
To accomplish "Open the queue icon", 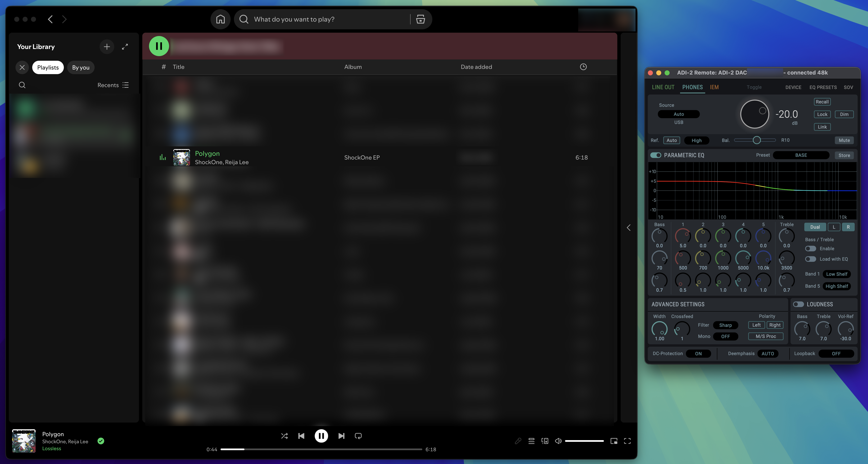I will coord(531,441).
